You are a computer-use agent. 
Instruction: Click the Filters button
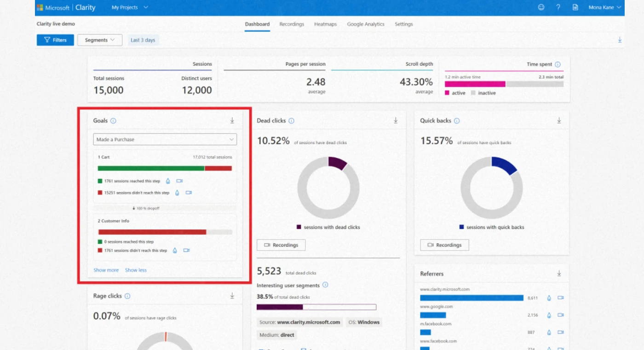pyautogui.click(x=55, y=40)
